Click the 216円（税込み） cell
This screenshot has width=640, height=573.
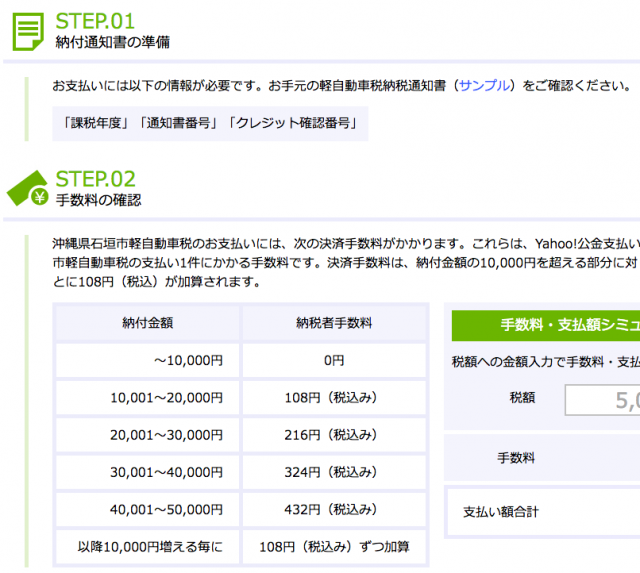[x=334, y=435]
